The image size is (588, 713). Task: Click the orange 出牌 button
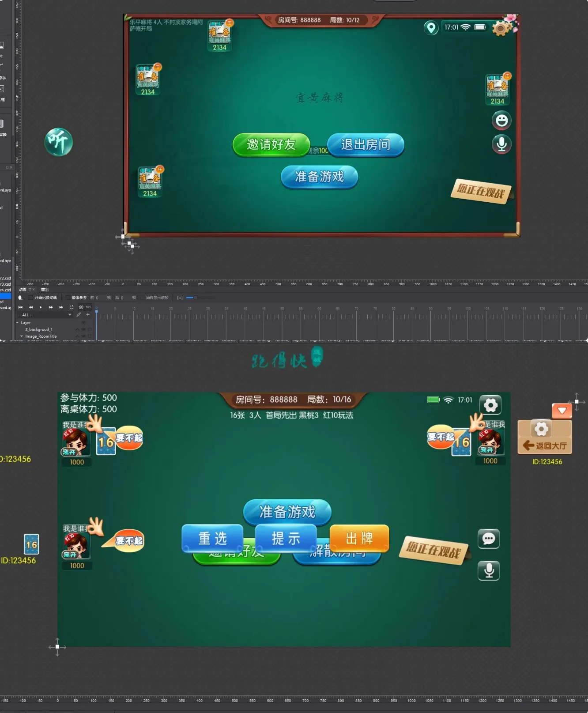(359, 538)
